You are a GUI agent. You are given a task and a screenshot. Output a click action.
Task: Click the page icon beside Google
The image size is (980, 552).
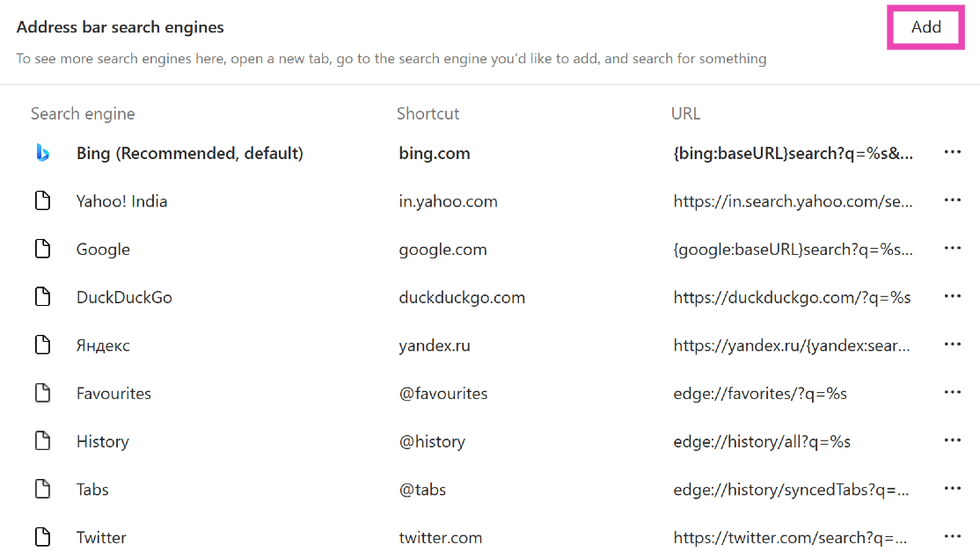42,249
